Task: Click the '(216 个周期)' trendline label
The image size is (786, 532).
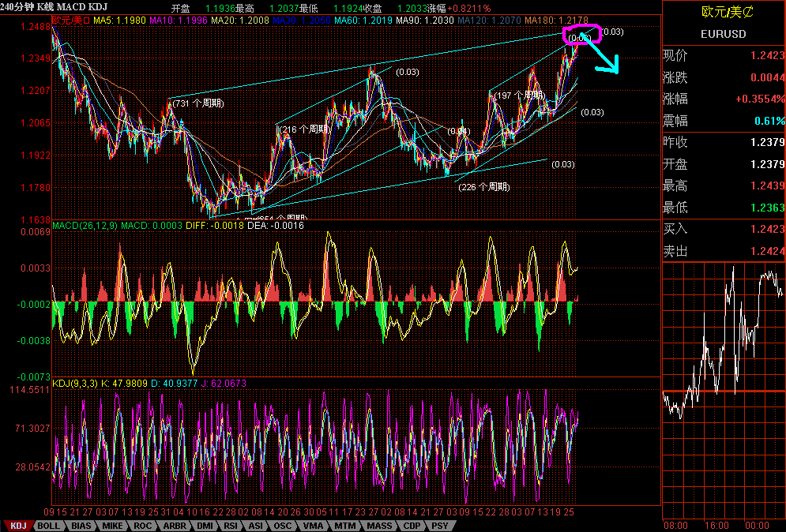Action: (x=305, y=129)
